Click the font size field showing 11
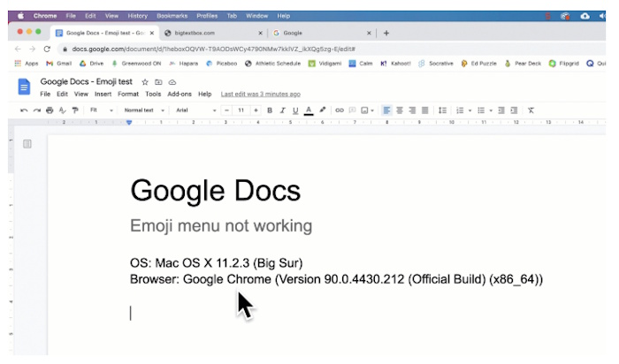Viewport: 619px width, 364px height. pyautogui.click(x=241, y=110)
